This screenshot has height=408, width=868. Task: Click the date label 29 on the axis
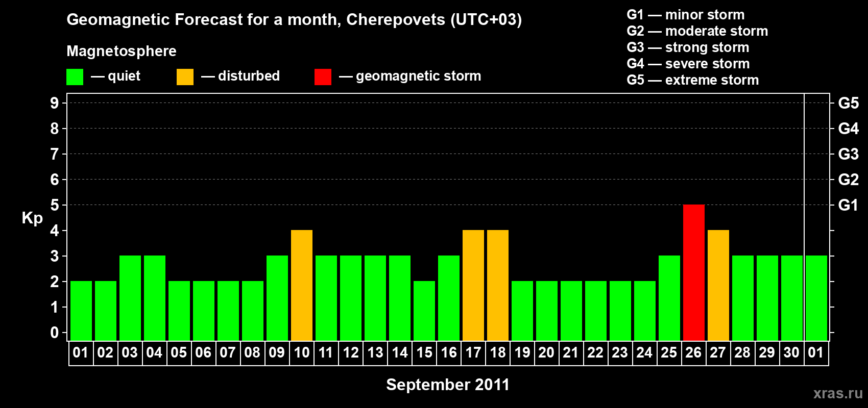[x=767, y=353]
